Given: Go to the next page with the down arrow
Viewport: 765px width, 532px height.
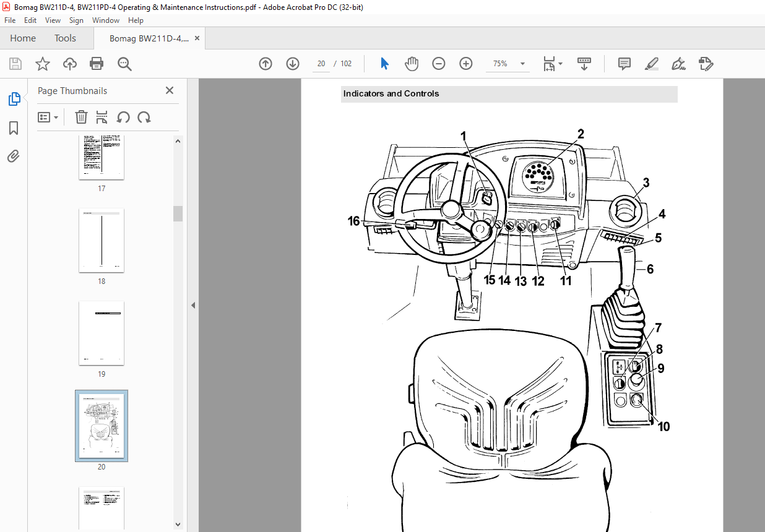Looking at the screenshot, I should (293, 64).
